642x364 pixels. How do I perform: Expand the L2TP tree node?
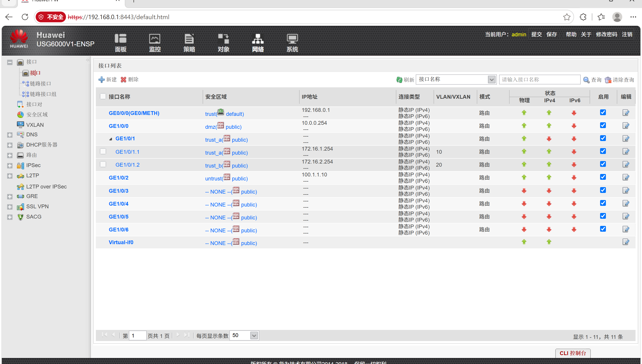click(x=10, y=176)
